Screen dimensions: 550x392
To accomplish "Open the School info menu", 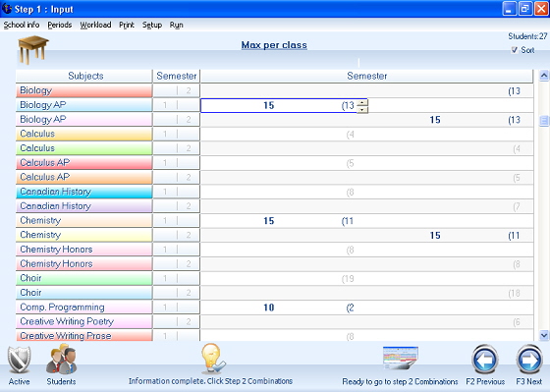I will click(22, 25).
